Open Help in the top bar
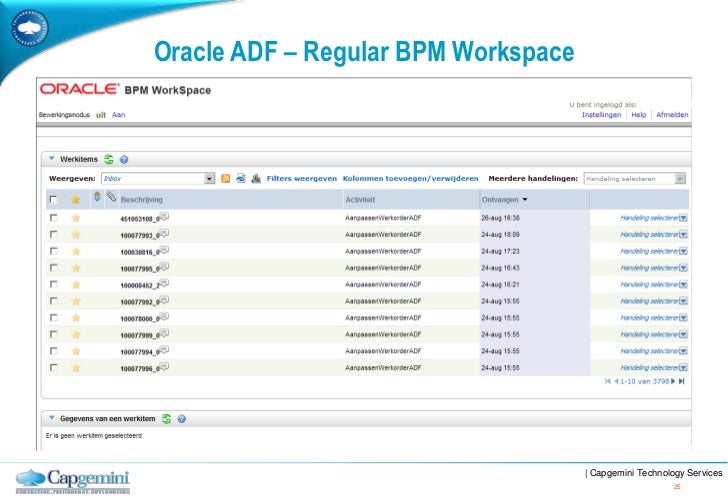The width and height of the screenshot is (728, 504). tap(638, 115)
